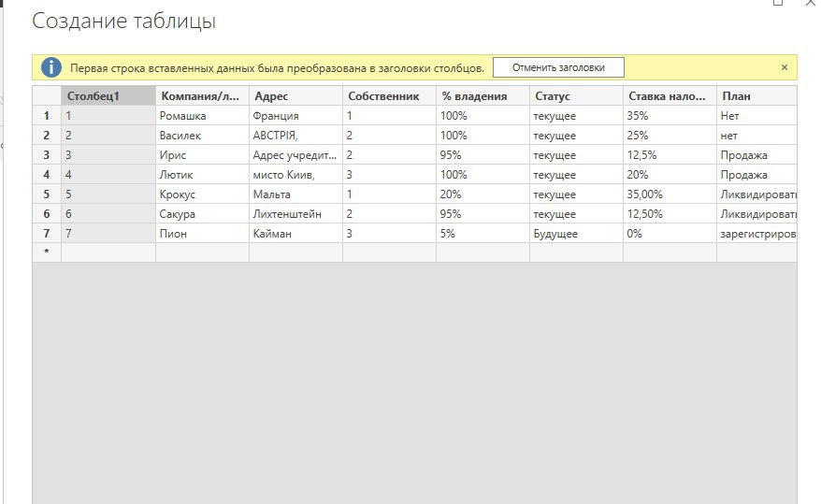Click the new row asterisk header
This screenshot has width=821, height=504.
pyautogui.click(x=47, y=252)
